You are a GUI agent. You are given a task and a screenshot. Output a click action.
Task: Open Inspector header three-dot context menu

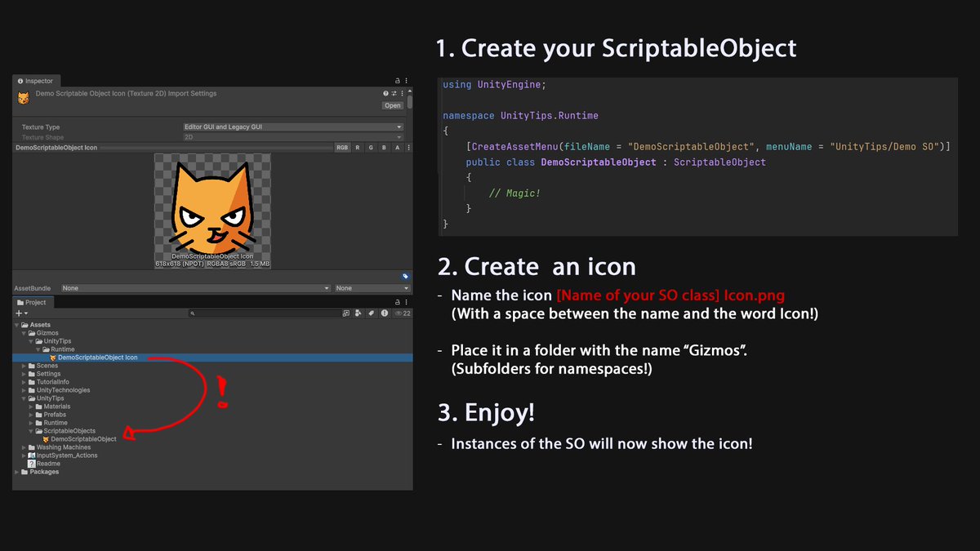click(401, 94)
